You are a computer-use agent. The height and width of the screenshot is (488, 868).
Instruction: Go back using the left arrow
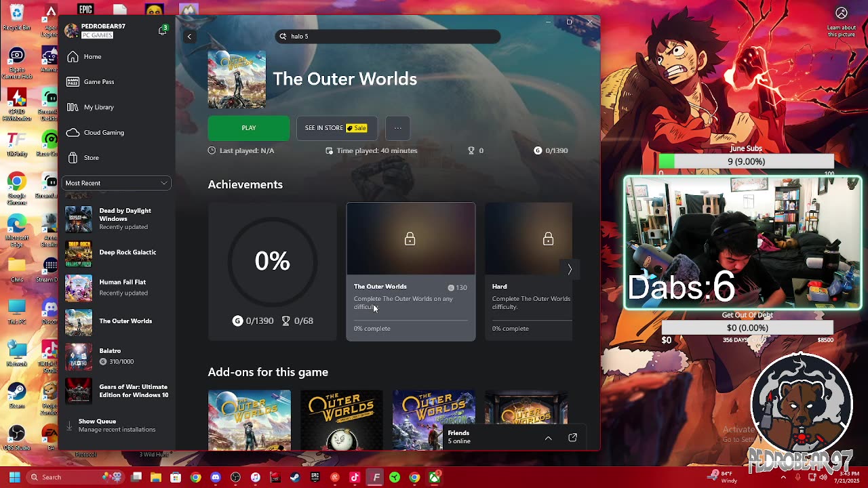(189, 37)
